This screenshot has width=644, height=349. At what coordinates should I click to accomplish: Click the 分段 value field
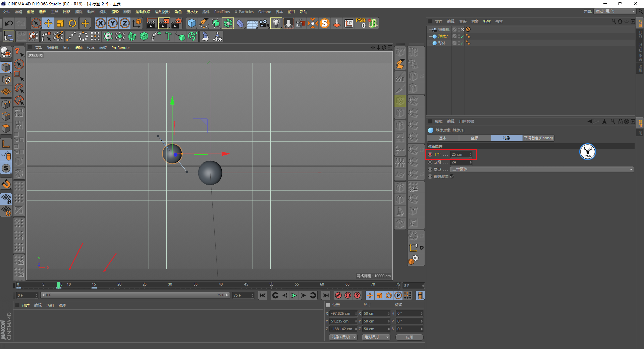(x=461, y=162)
